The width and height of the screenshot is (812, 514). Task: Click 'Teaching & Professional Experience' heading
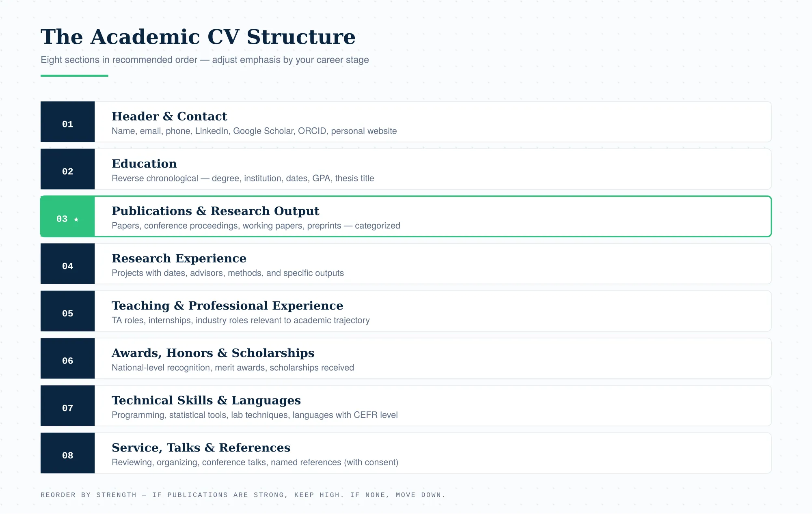[x=227, y=305]
